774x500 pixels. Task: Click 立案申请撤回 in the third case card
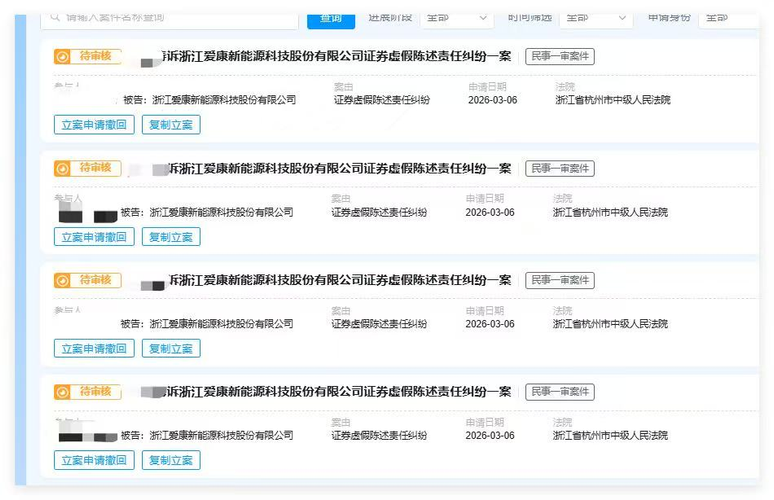tap(94, 348)
